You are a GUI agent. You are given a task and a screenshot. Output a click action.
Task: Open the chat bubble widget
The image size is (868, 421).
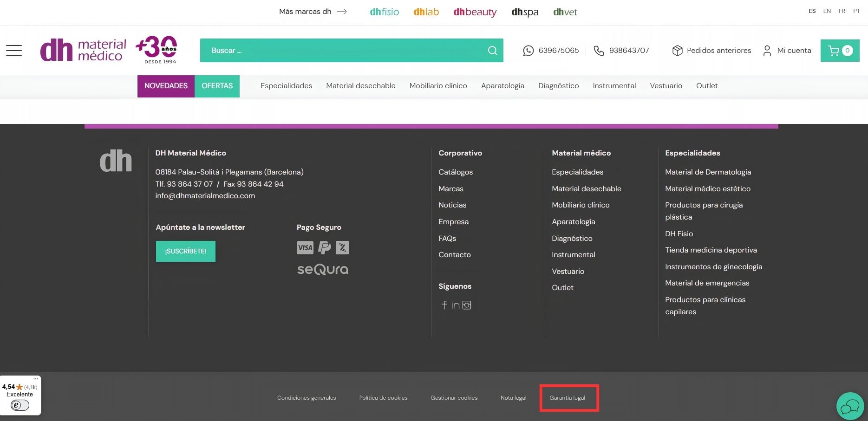(850, 407)
